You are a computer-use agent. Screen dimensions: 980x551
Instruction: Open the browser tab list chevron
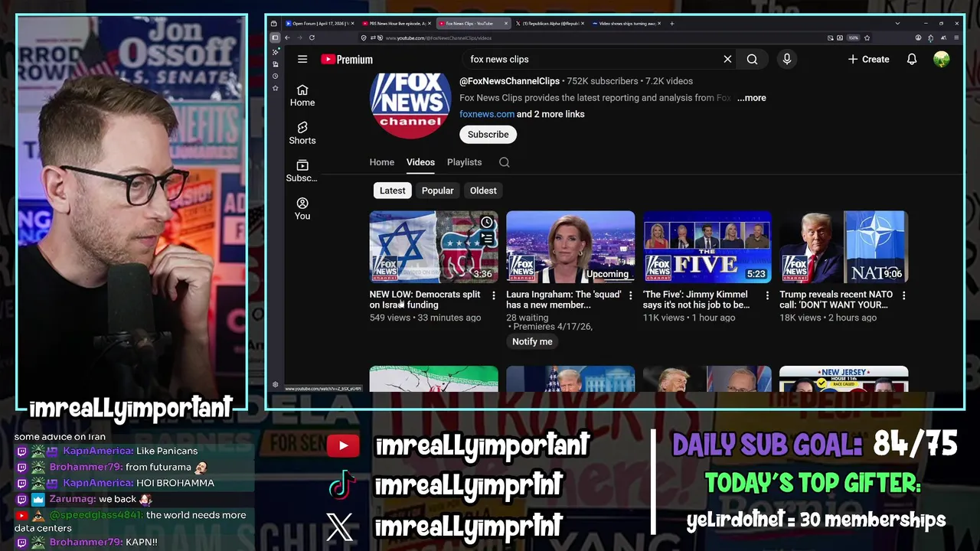897,24
